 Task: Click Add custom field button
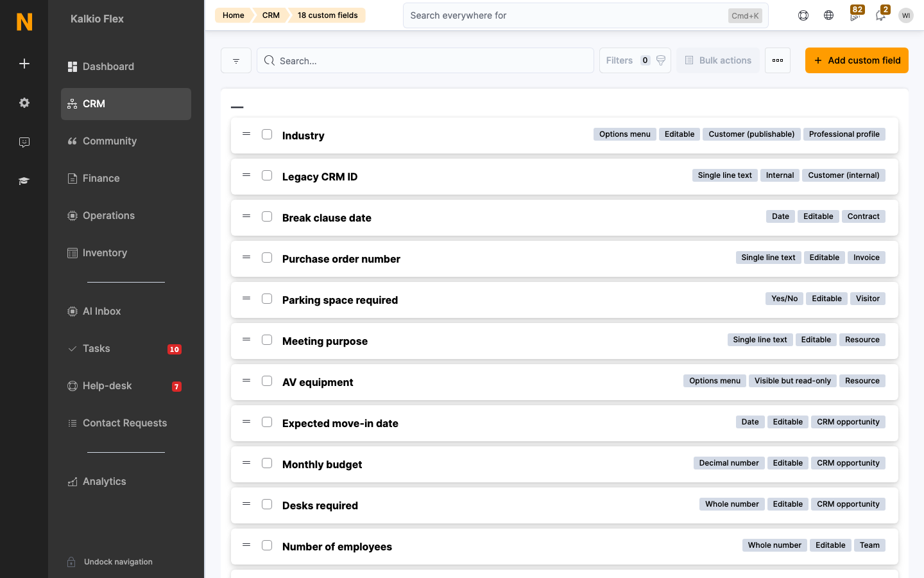pyautogui.click(x=857, y=60)
